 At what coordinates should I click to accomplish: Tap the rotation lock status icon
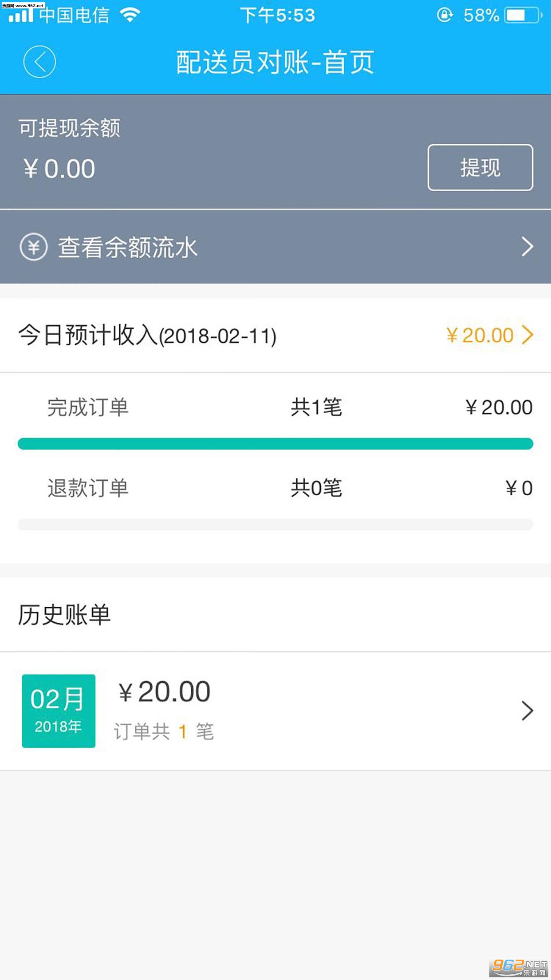[445, 16]
